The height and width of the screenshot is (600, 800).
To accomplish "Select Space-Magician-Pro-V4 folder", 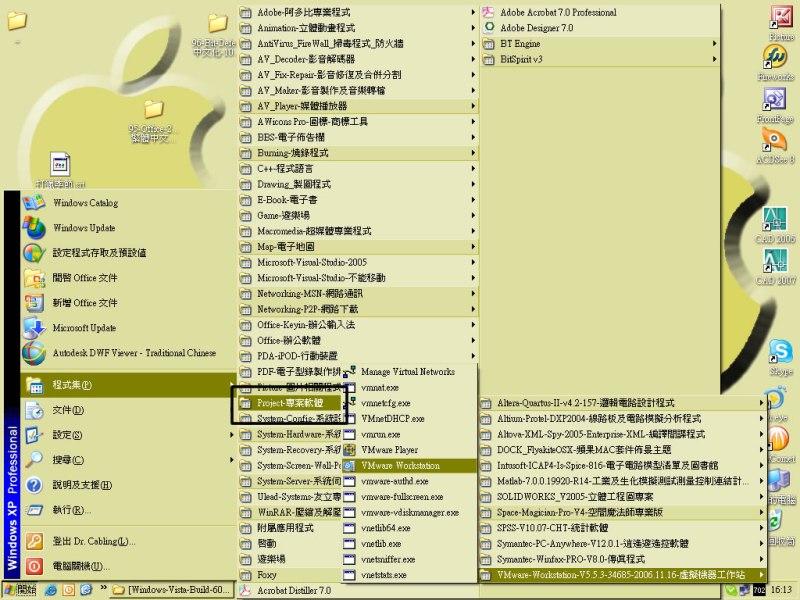I will (x=622, y=513).
